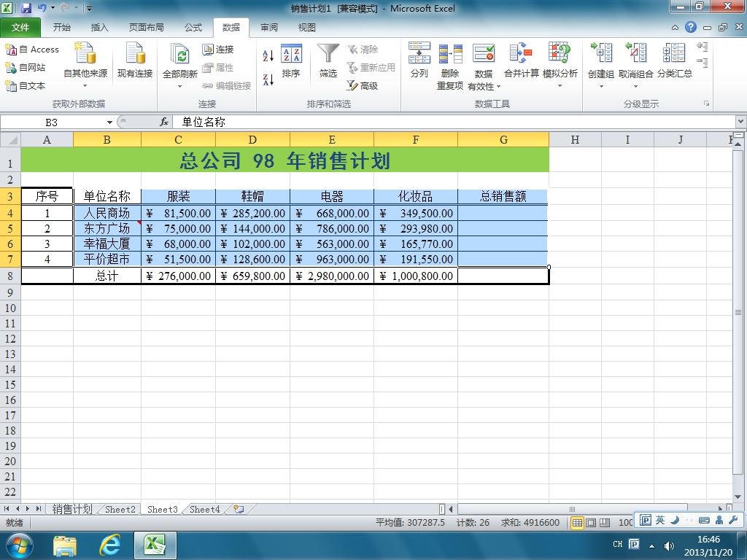The width and height of the screenshot is (747, 560).
Task: Click the Select All corner button
Action: click(x=10, y=139)
